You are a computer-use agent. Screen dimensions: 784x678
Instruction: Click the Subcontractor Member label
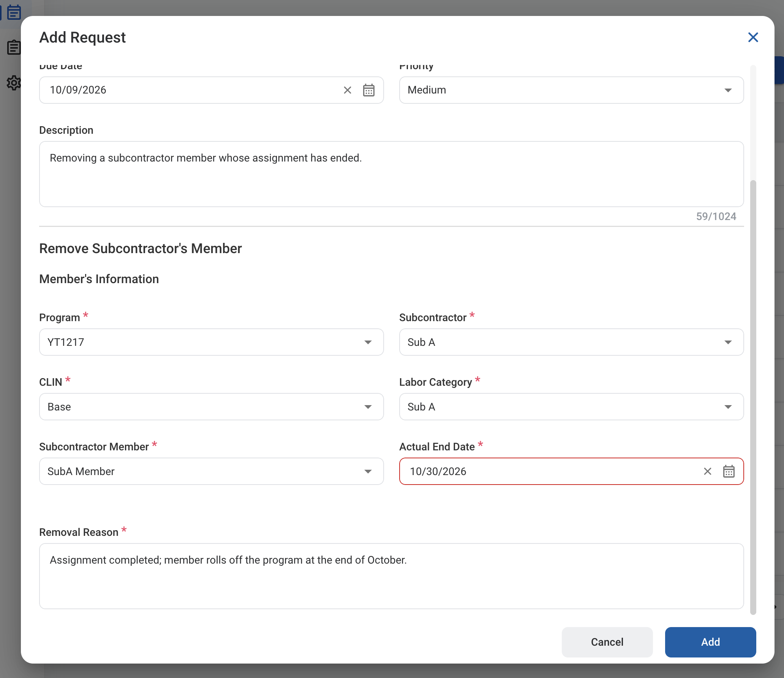coord(94,447)
